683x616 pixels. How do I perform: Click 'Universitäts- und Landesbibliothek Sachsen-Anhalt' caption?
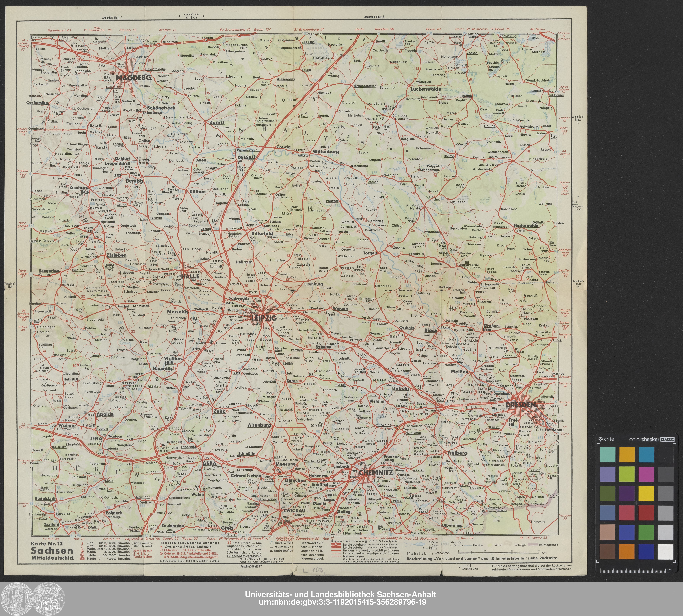(x=340, y=595)
